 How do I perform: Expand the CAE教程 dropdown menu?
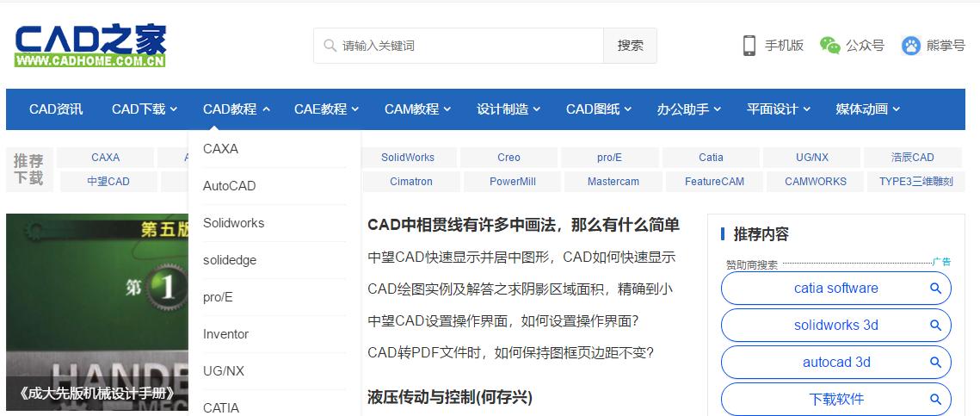(326, 109)
